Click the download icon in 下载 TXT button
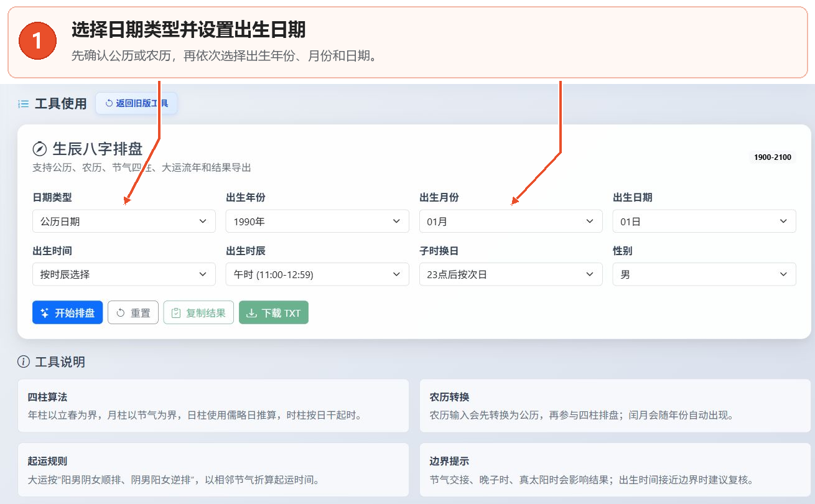The height and width of the screenshot is (504, 815). (x=252, y=313)
